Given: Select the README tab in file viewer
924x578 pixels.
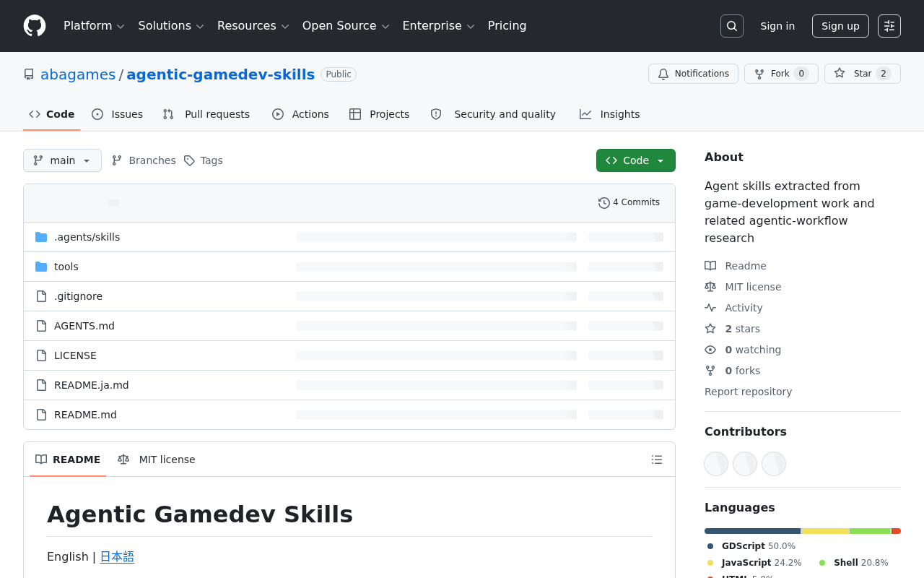Looking at the screenshot, I should click(68, 460).
